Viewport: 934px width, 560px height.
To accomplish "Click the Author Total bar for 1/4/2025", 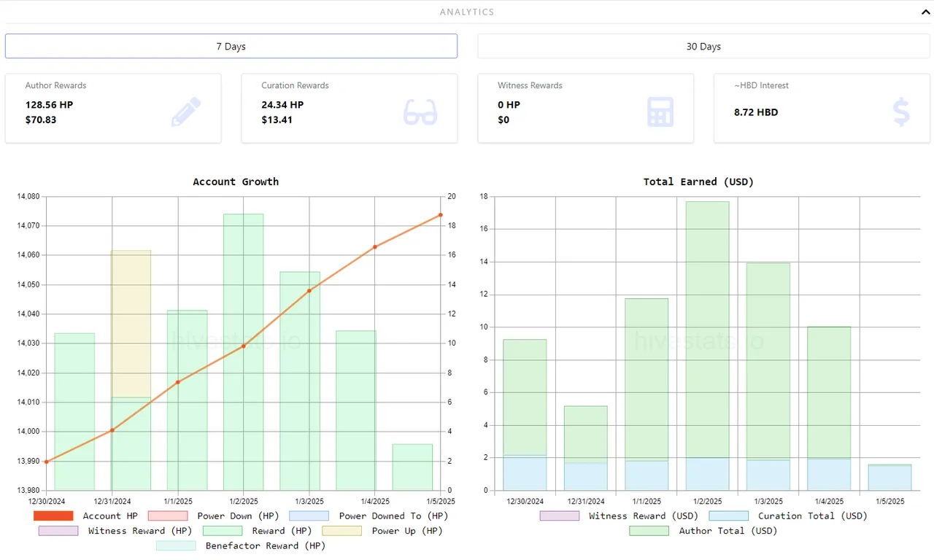I will click(829, 392).
